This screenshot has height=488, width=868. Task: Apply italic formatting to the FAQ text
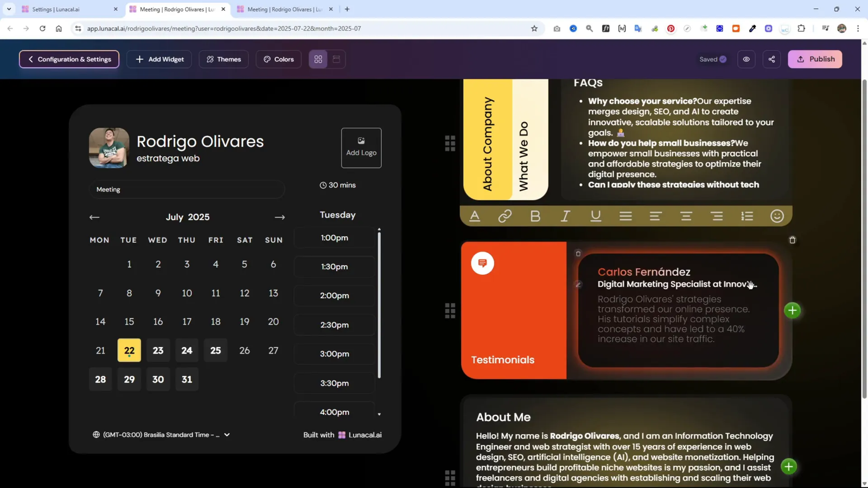(x=565, y=215)
